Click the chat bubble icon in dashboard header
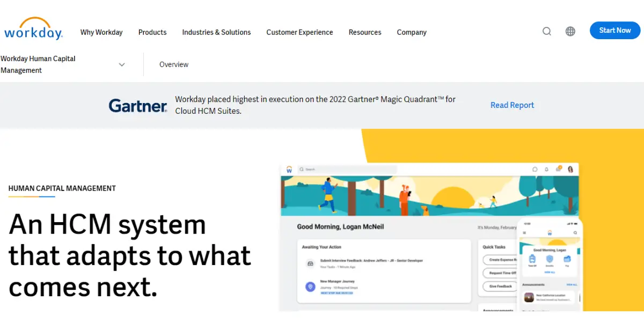The height and width of the screenshot is (322, 644). click(x=535, y=169)
